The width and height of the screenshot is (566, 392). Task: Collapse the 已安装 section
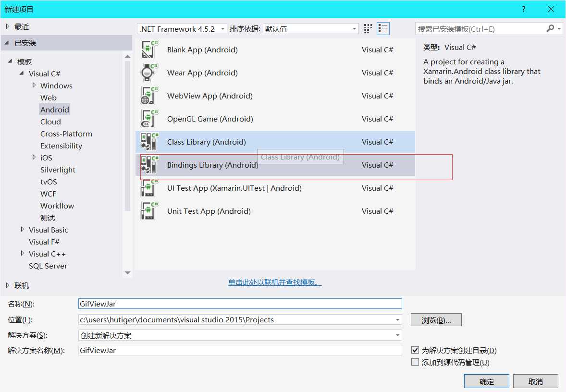[x=7, y=43]
